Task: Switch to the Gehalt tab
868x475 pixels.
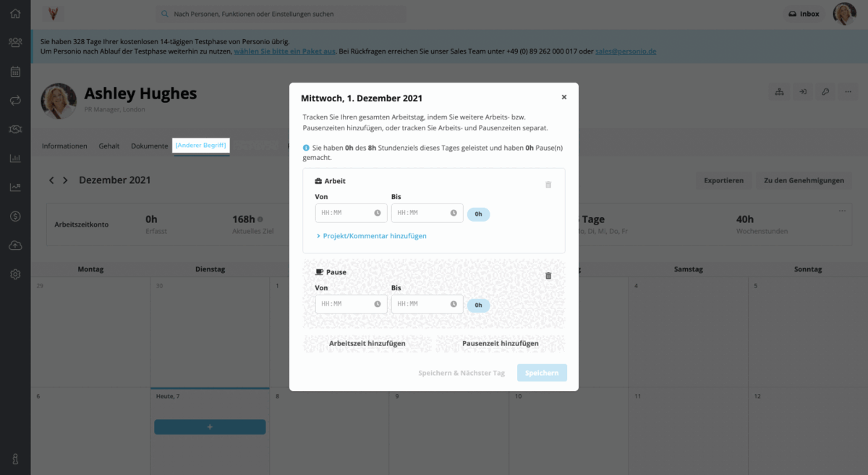Action: 109,146
